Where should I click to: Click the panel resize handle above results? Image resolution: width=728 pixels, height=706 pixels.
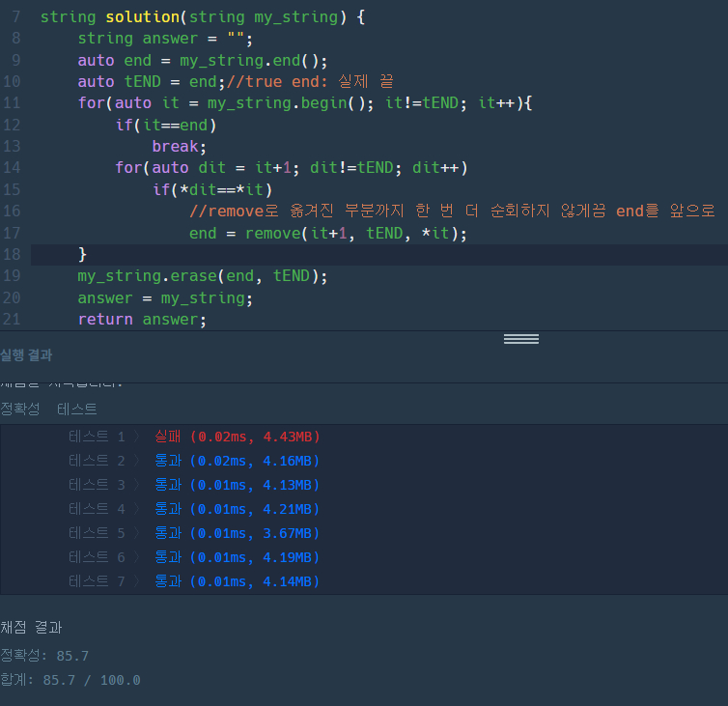click(520, 339)
